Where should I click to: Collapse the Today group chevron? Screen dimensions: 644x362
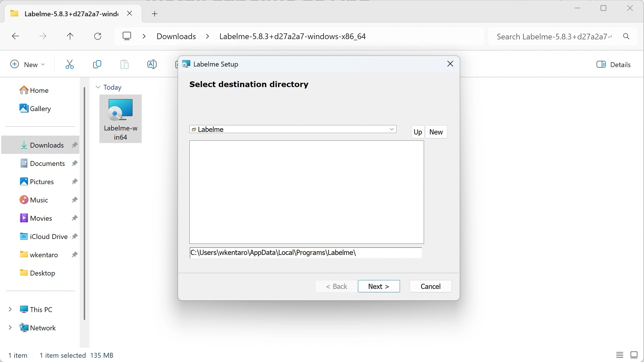pos(98,87)
